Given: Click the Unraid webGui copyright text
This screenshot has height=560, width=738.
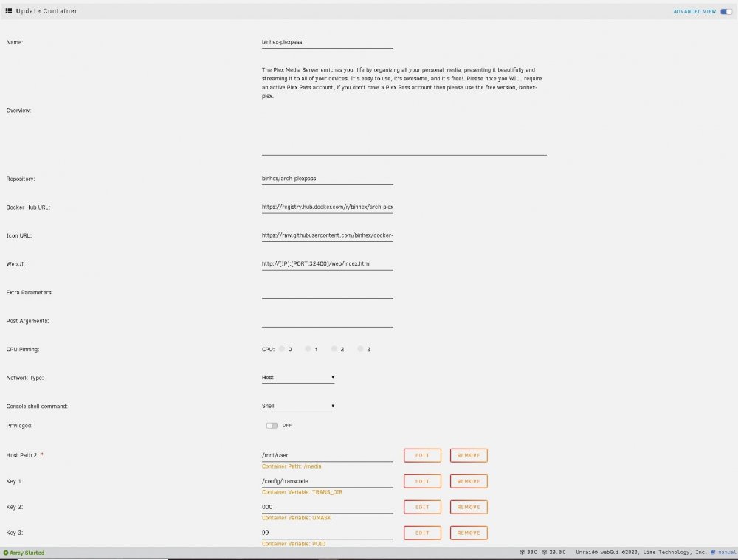Looking at the screenshot, I should coord(641,553).
